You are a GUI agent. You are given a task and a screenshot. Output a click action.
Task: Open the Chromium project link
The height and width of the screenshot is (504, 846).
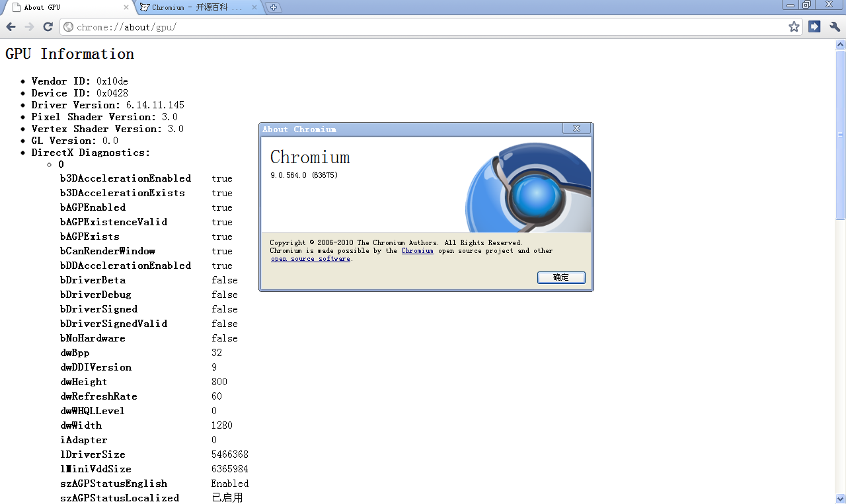pyautogui.click(x=417, y=251)
